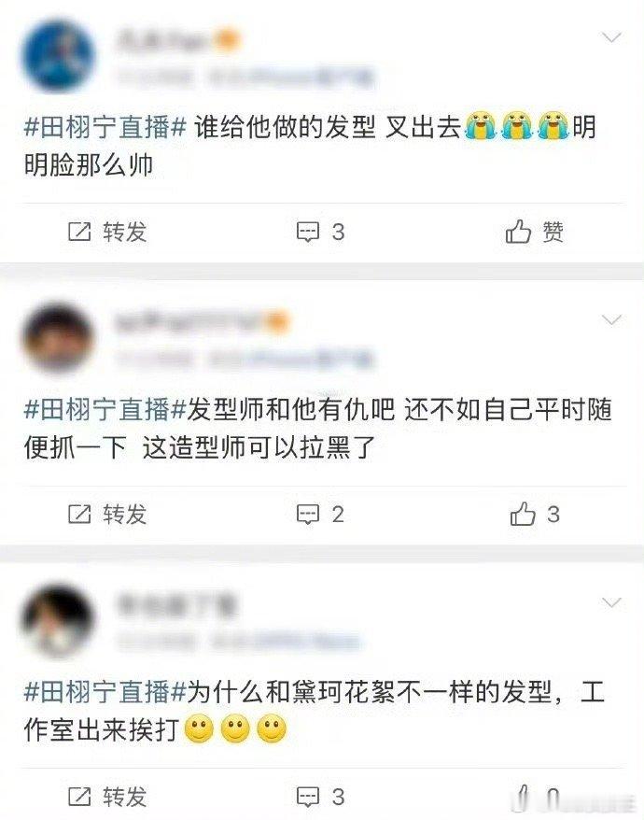Tap repost icon on the third post
This screenshot has width=644, height=820.
coord(79,797)
